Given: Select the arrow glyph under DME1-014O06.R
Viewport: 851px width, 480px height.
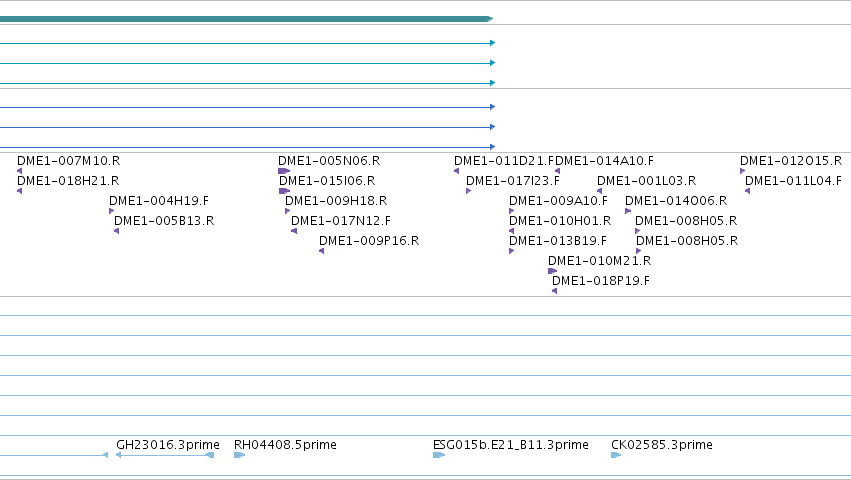Looking at the screenshot, I should (x=628, y=211).
